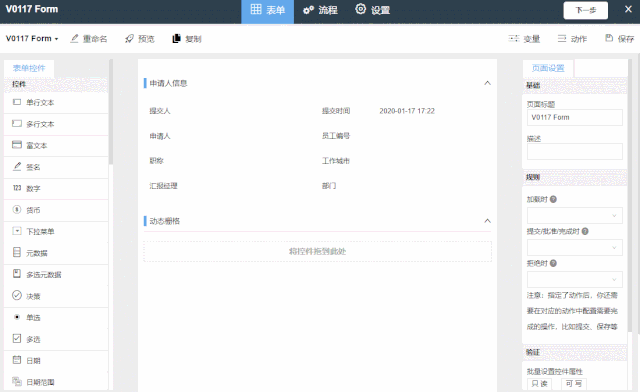This screenshot has width=640, height=392.
Task: Switch to the 设置 tab
Action: pos(372,10)
